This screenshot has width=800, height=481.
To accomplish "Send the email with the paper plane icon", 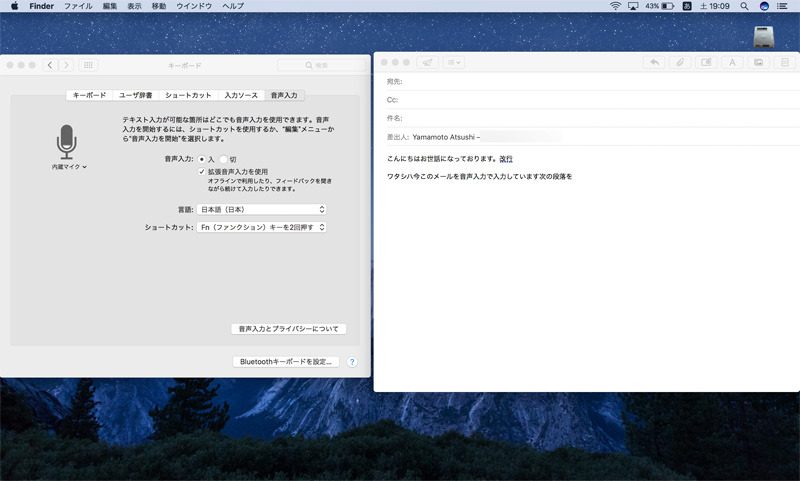I will click(x=427, y=62).
